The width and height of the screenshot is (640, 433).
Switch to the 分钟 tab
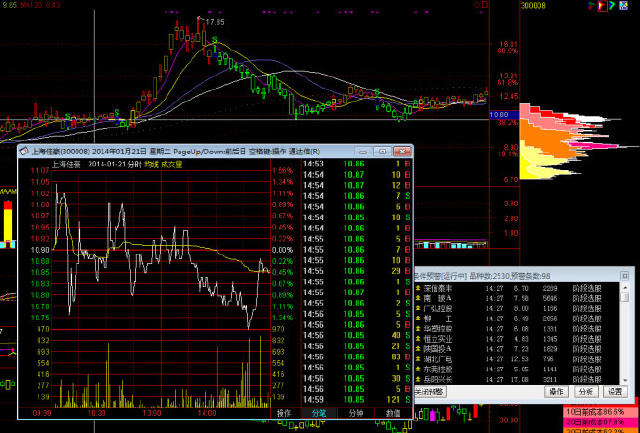pos(356,413)
